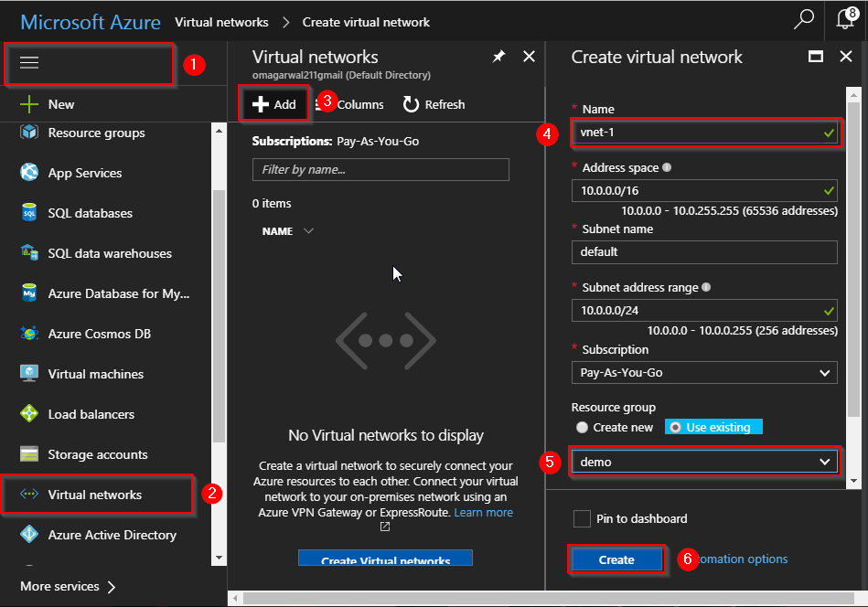The height and width of the screenshot is (607, 868).
Task: Open the Subscription Pay-As-You-Go dropdown
Action: tap(704, 372)
